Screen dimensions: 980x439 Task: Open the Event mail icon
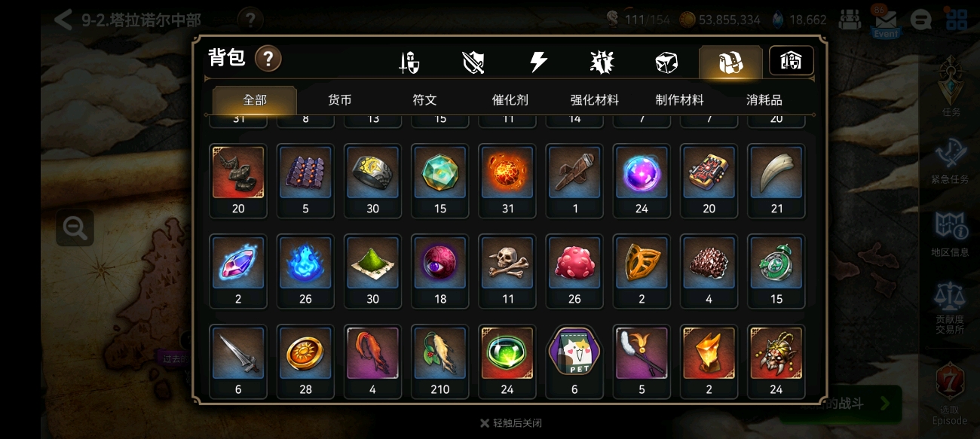[x=886, y=21]
